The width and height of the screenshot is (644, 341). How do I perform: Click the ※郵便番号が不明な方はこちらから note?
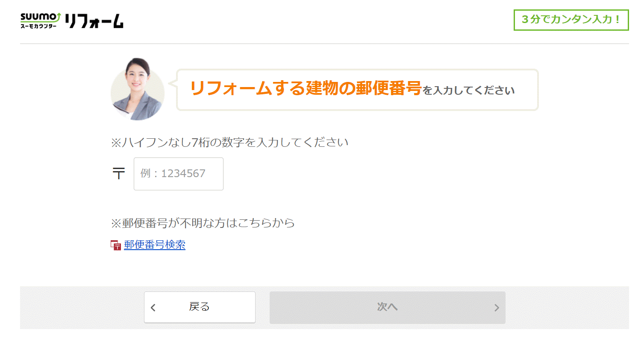pyautogui.click(x=203, y=223)
